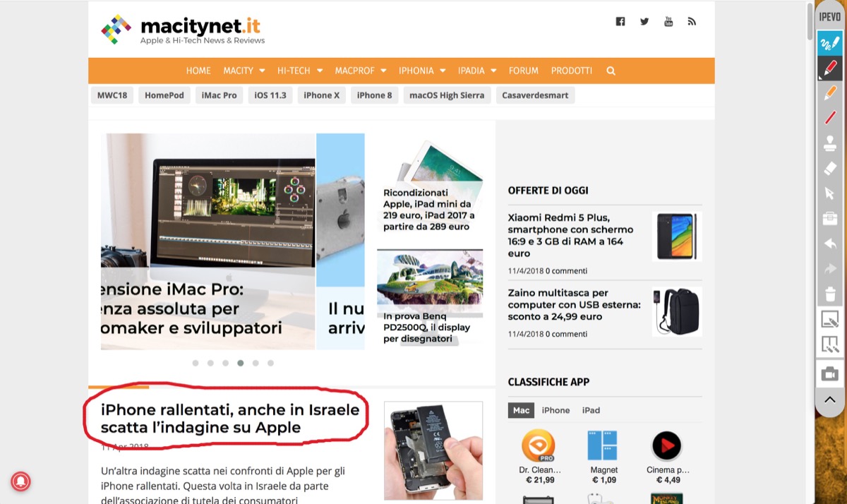
Task: Click the iMac Pro tag button
Action: pyautogui.click(x=219, y=95)
